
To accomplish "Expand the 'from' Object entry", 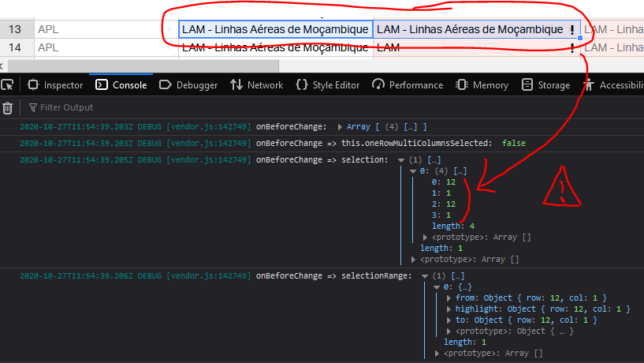I will pos(449,298).
